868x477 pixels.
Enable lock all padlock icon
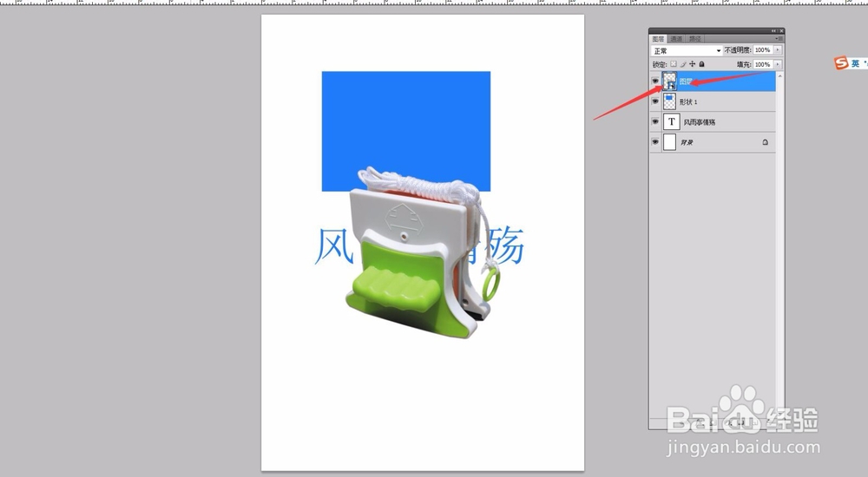702,64
